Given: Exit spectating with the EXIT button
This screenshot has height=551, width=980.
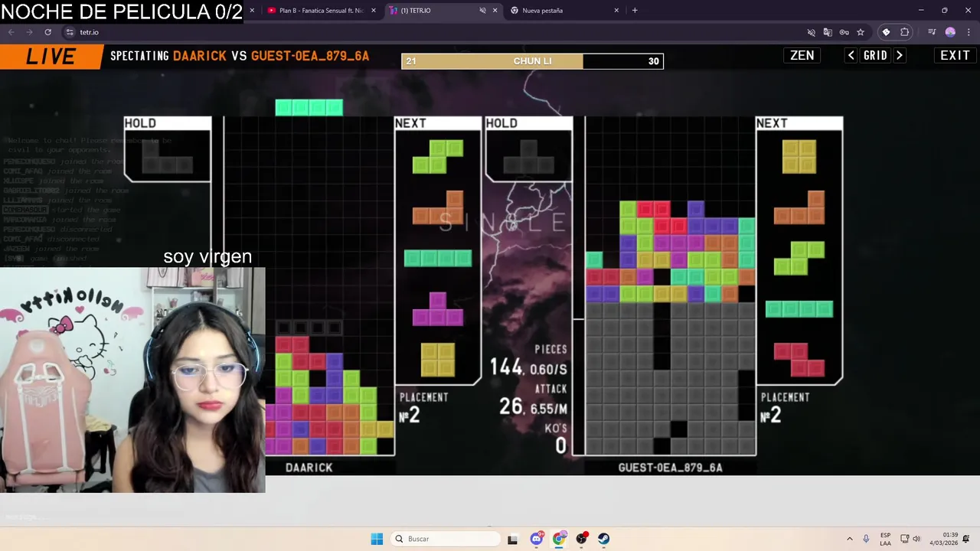Looking at the screenshot, I should pos(955,55).
